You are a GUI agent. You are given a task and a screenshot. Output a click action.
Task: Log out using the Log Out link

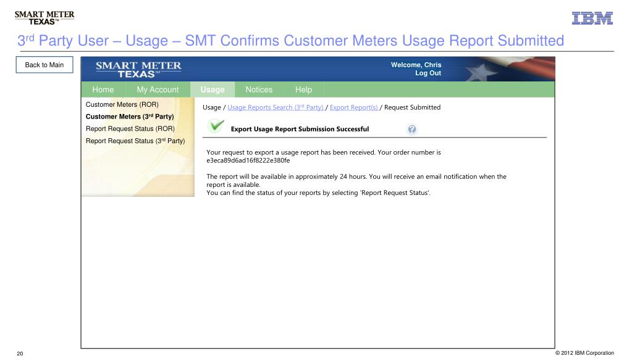pyautogui.click(x=428, y=73)
